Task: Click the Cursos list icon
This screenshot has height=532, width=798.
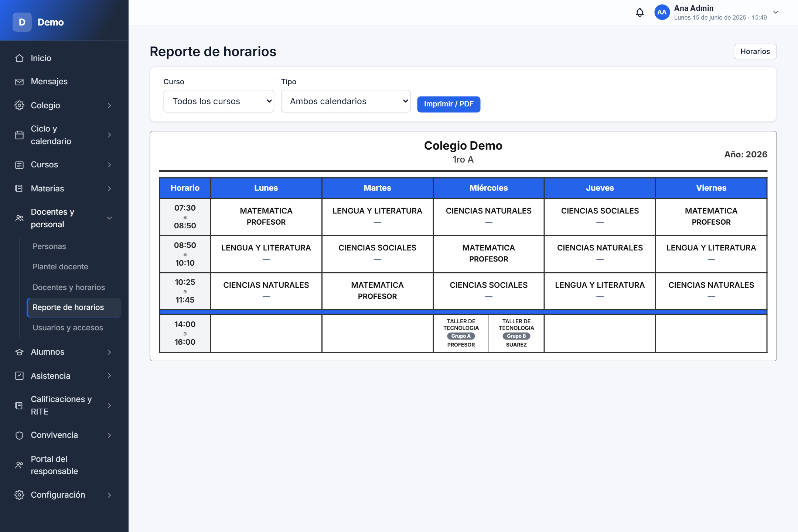Action: click(x=19, y=165)
